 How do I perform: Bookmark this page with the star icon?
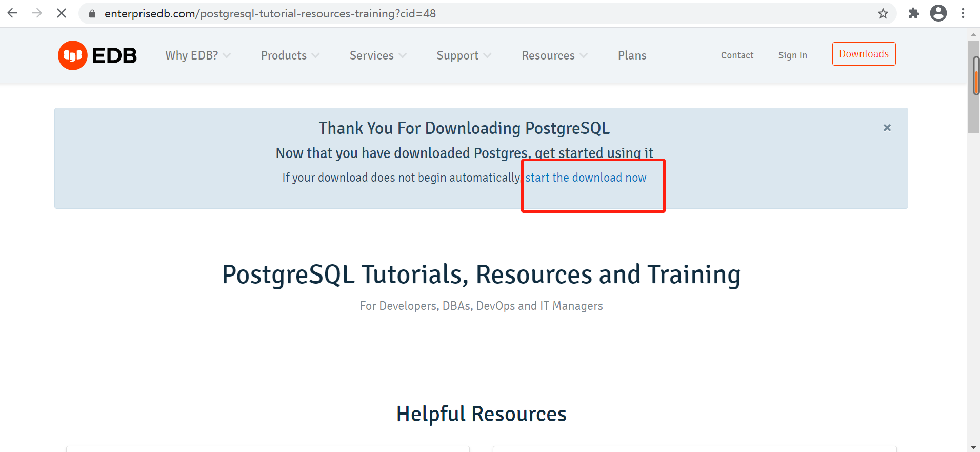[x=883, y=14]
